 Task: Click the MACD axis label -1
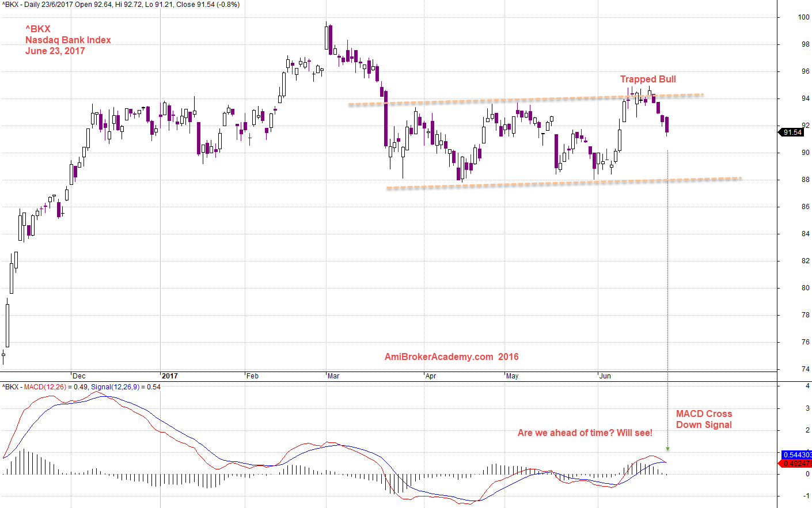[806, 496]
